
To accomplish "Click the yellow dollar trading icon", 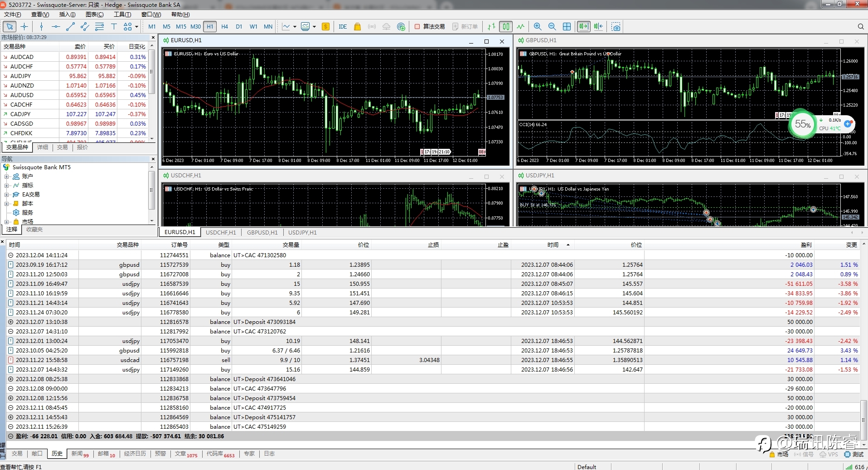I will pyautogui.click(x=325, y=27).
